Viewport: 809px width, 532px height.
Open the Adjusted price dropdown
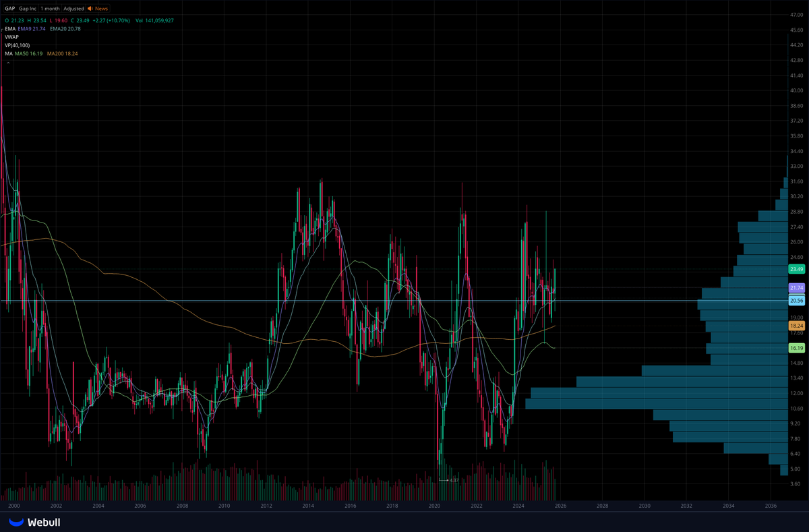[x=73, y=9]
